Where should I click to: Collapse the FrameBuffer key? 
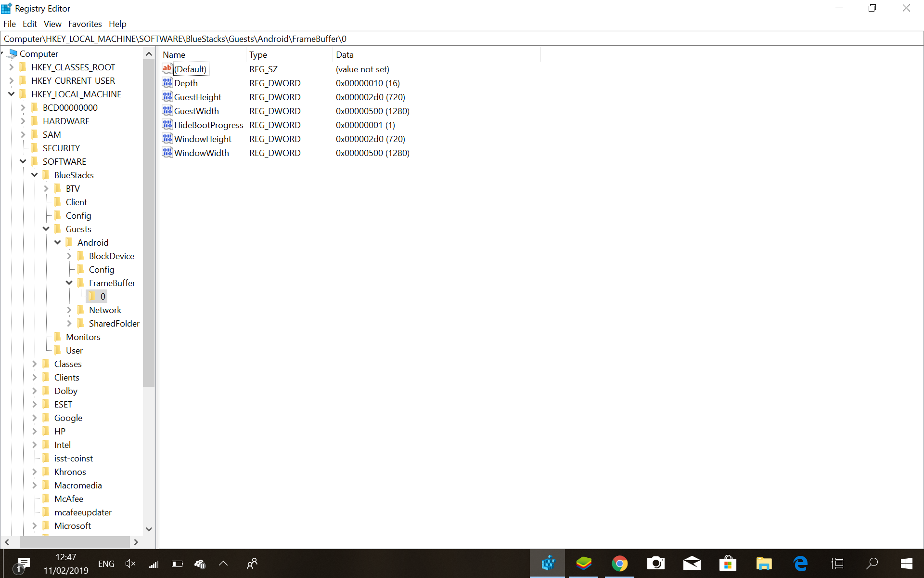click(69, 283)
